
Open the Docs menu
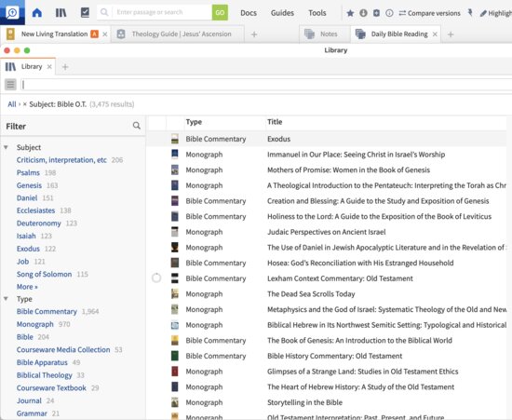pyautogui.click(x=249, y=13)
